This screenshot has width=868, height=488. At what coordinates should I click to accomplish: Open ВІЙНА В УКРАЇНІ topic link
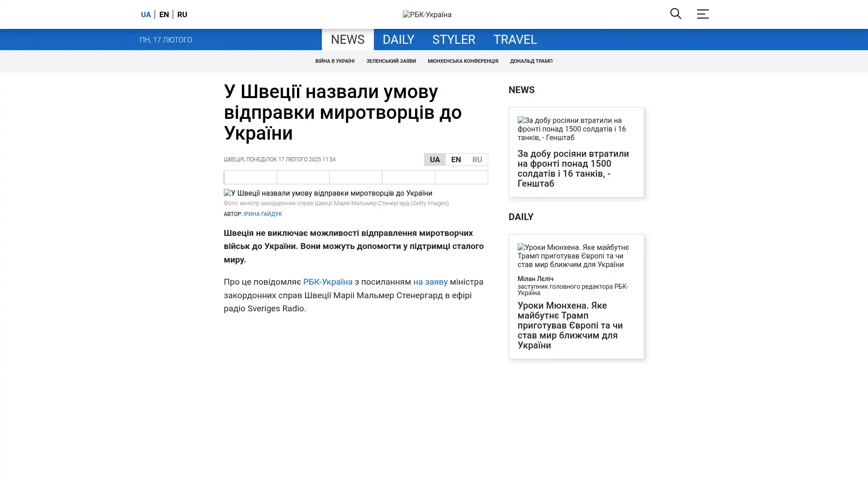[x=335, y=61]
